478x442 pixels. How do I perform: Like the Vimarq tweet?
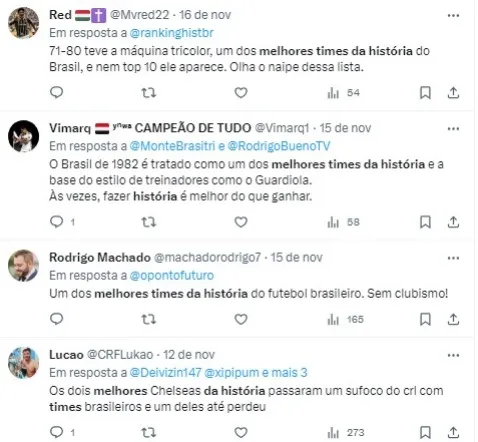(x=241, y=222)
